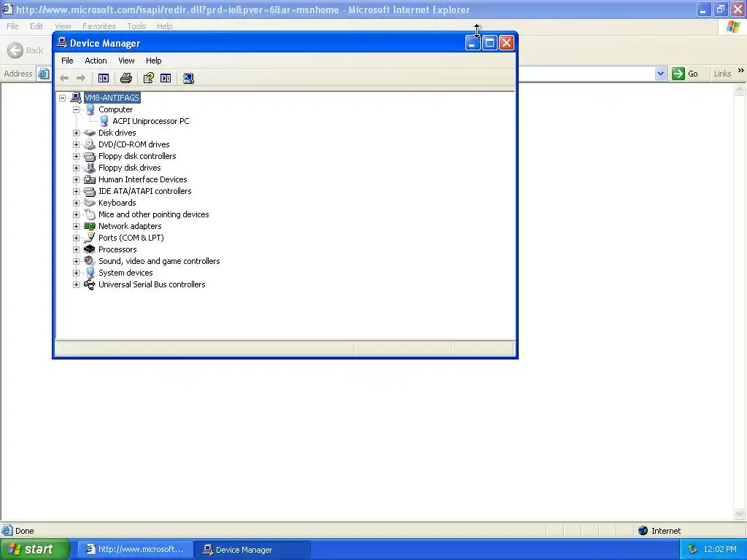Screen dimensions: 747x560
Task: Switch to the Internet Explorer taskbar button
Action: click(x=135, y=549)
